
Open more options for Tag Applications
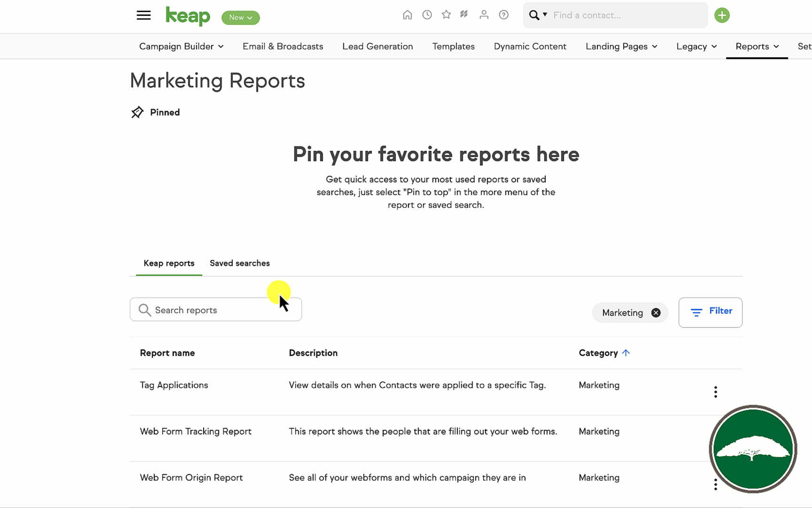[715, 392]
